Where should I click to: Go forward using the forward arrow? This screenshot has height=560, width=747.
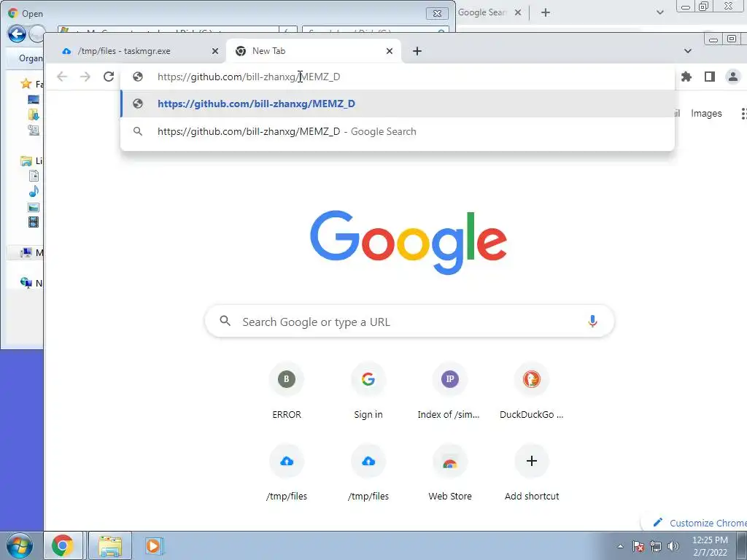pos(85,77)
